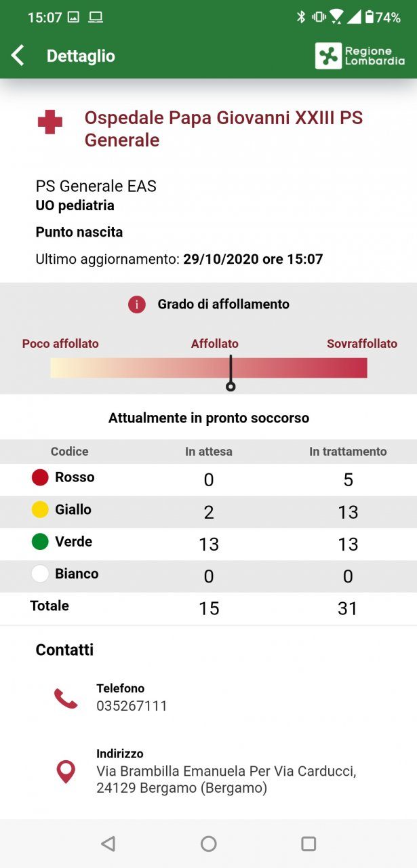The image size is (417, 868).
Task: Tap the Bluetooth status bar icon
Action: click(x=301, y=18)
